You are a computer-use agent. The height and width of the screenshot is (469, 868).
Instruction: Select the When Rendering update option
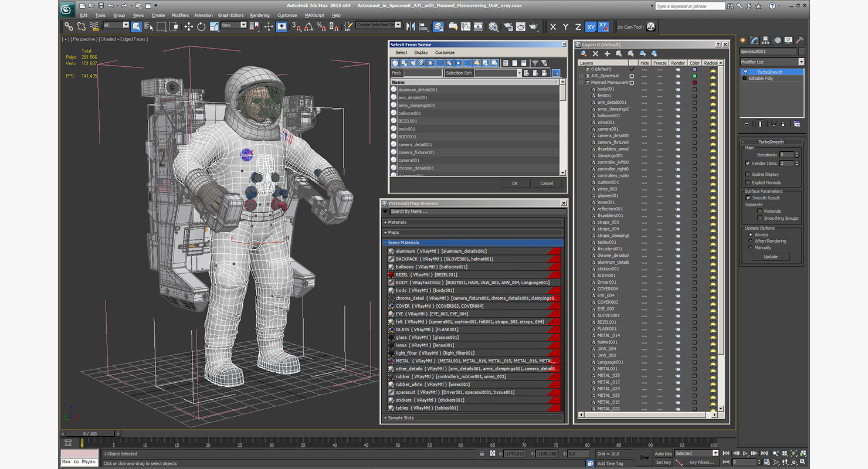point(750,241)
